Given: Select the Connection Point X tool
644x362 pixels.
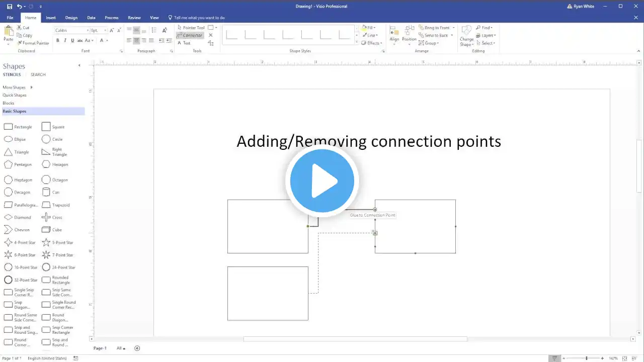Looking at the screenshot, I should [x=211, y=35].
